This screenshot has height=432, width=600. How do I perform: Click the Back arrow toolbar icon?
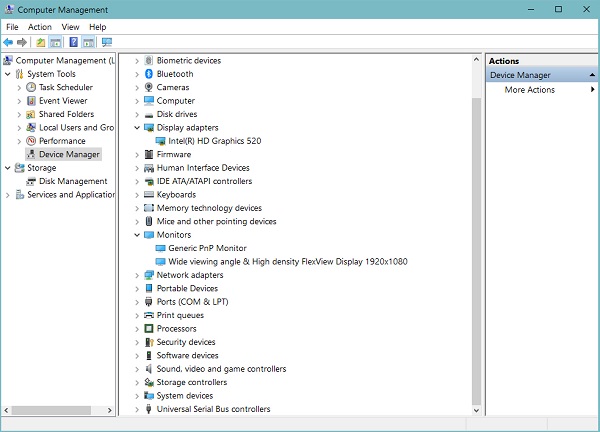(x=9, y=43)
